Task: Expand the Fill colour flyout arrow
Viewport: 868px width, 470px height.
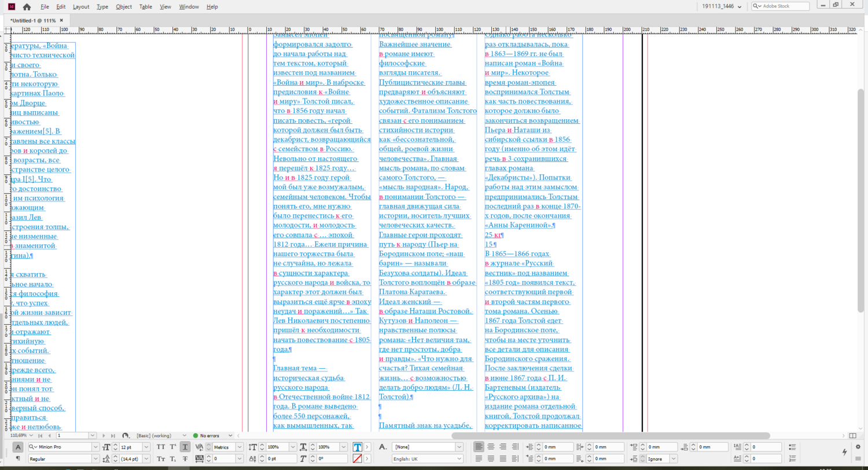Action: [367, 447]
